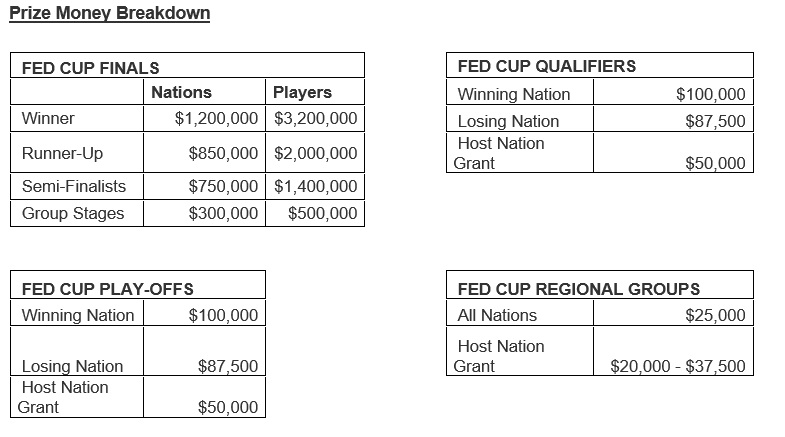The height and width of the screenshot is (437, 785).
Task: Select the FED CUP FINALS table title
Action: (x=90, y=68)
